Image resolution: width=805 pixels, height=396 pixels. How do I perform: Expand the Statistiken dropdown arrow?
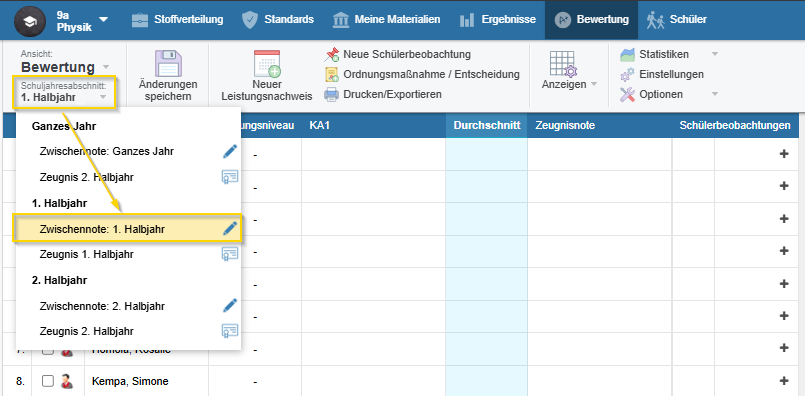714,54
